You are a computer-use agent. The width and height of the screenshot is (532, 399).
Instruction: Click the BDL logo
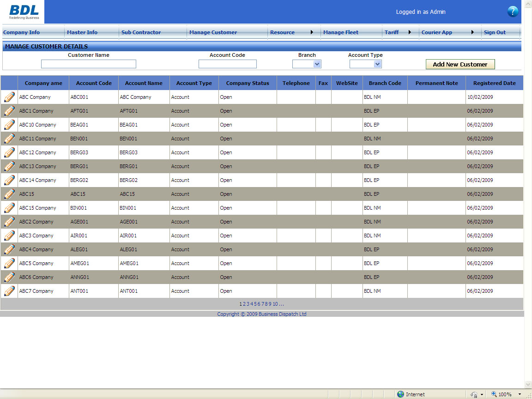[x=24, y=12]
